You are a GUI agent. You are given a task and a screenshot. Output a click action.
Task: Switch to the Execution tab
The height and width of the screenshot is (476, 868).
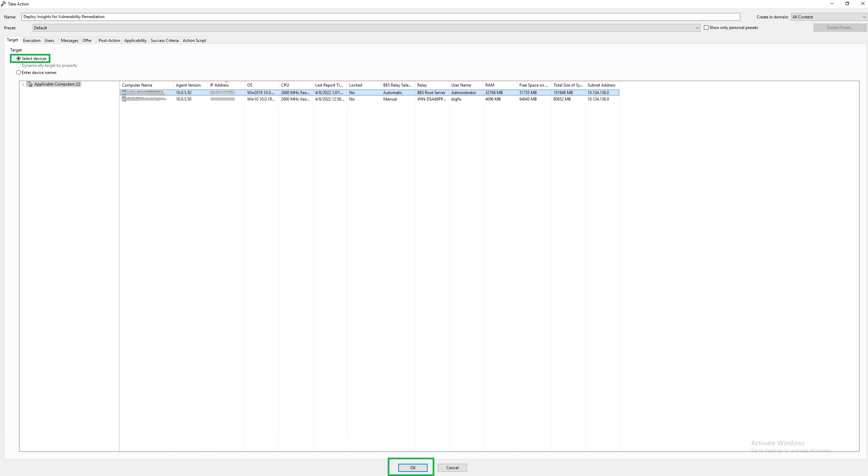(x=32, y=41)
